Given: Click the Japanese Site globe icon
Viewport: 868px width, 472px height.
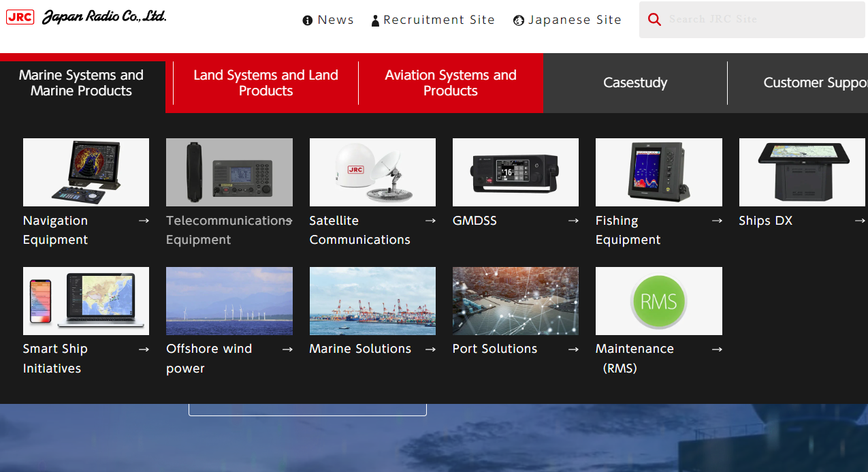Looking at the screenshot, I should pos(519,20).
